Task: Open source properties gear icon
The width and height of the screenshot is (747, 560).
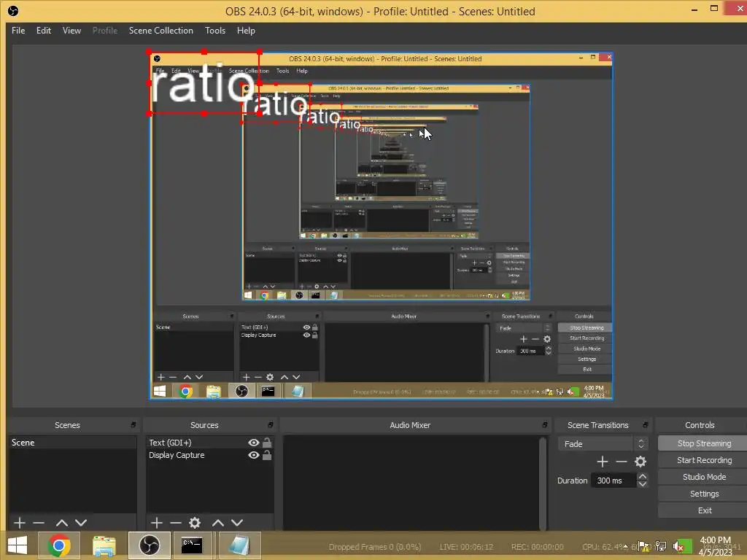Action: click(x=194, y=523)
